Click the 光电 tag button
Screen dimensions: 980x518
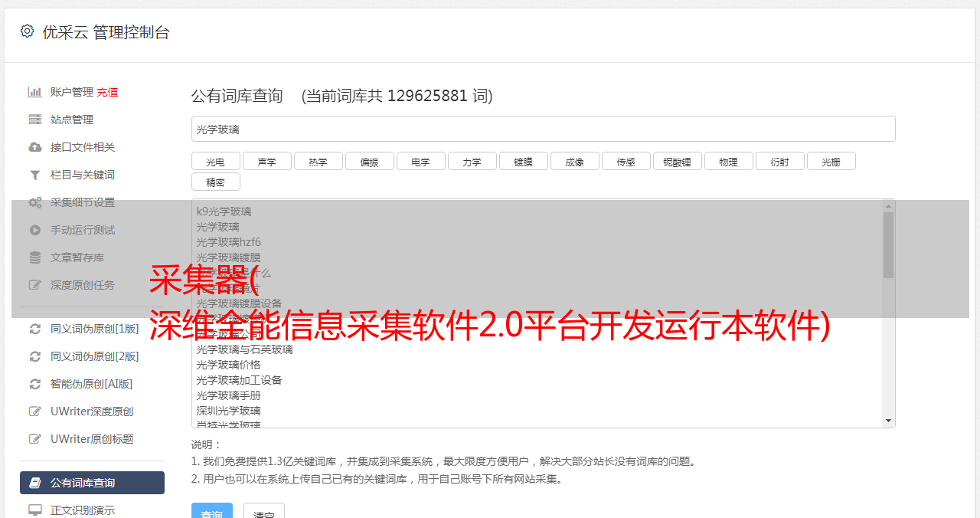[x=215, y=161]
